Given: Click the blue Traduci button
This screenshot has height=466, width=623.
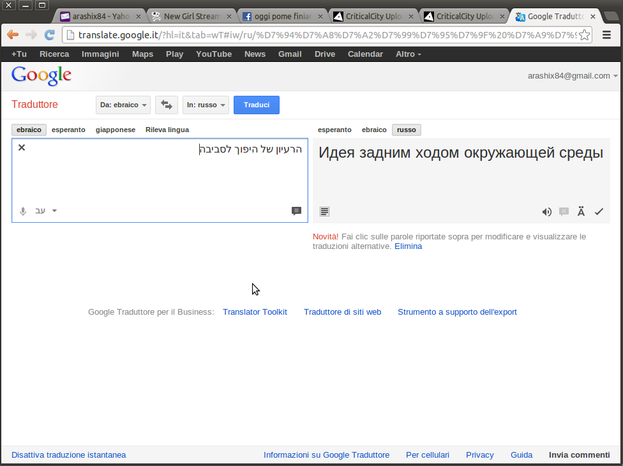Looking at the screenshot, I should (257, 105).
